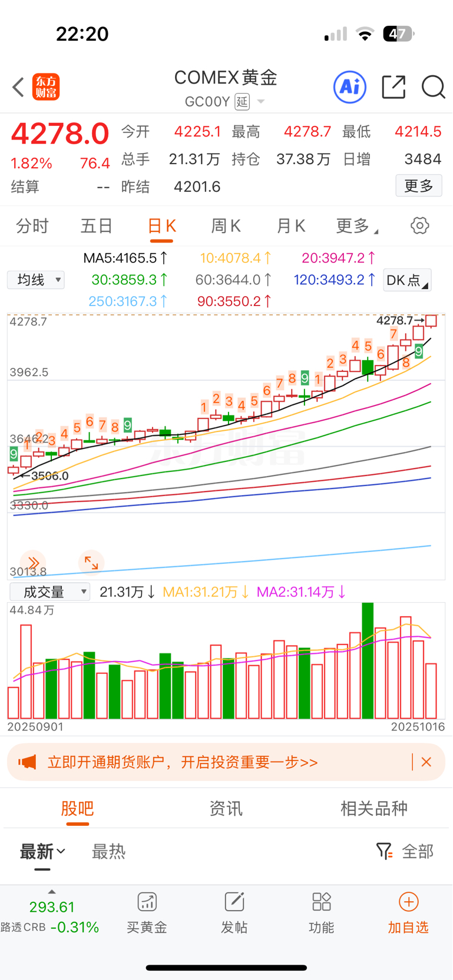Tap the Wi-Fi icon in status bar
Screen dimensions: 453x980
pyautogui.click(x=365, y=34)
